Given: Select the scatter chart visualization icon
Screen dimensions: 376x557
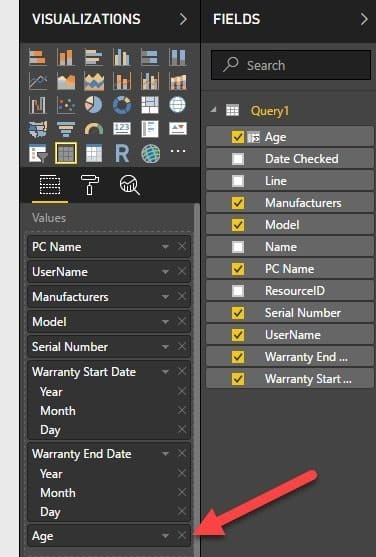Looking at the screenshot, I should click(66, 105).
